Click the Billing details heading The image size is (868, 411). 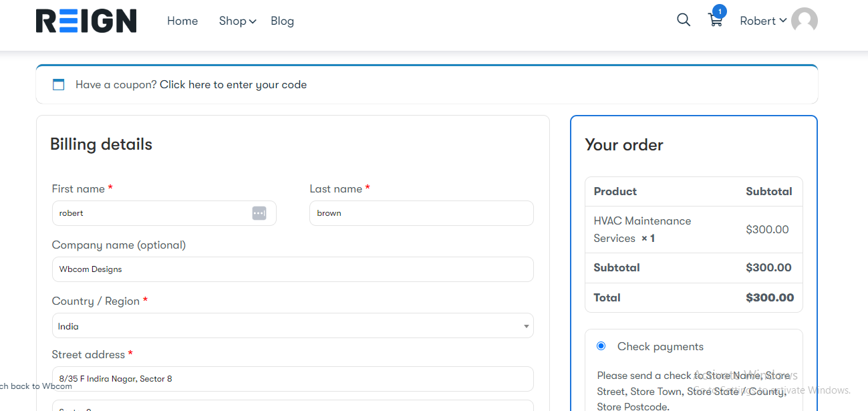(101, 144)
